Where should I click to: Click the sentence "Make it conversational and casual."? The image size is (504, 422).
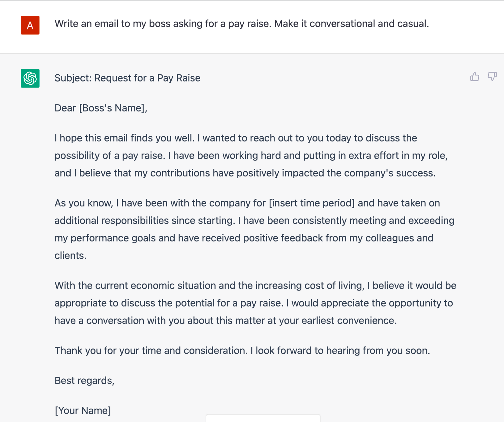pyautogui.click(x=351, y=24)
